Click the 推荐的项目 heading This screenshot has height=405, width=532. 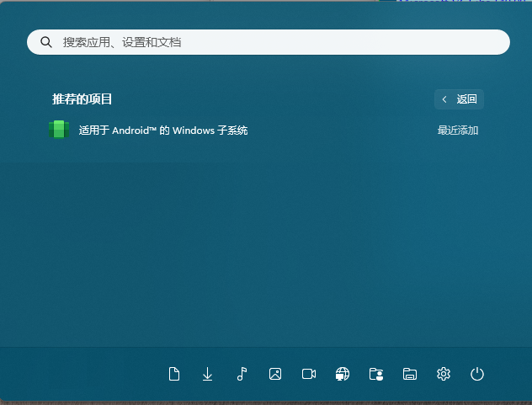82,99
